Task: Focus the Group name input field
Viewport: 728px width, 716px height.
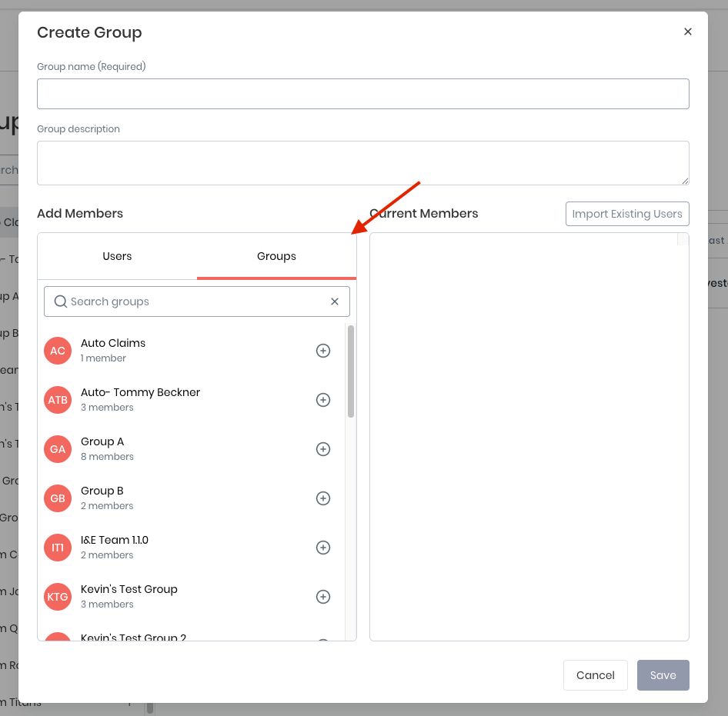Action: coord(362,94)
